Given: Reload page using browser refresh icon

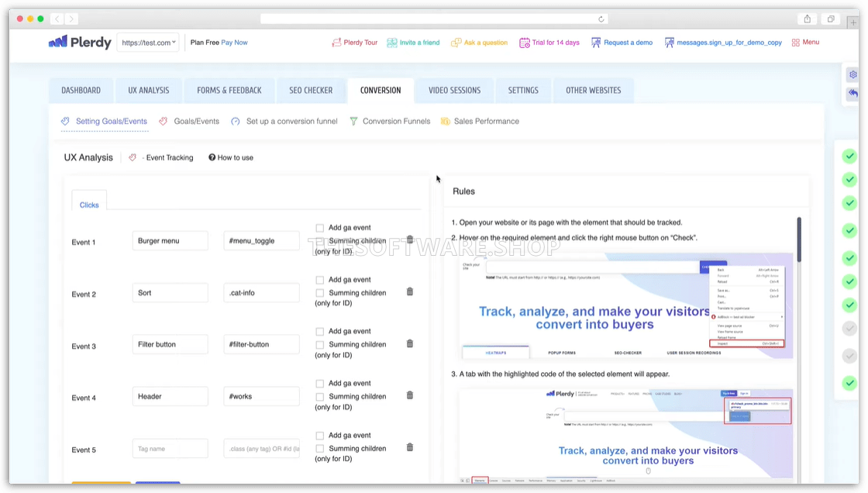Looking at the screenshot, I should point(601,19).
